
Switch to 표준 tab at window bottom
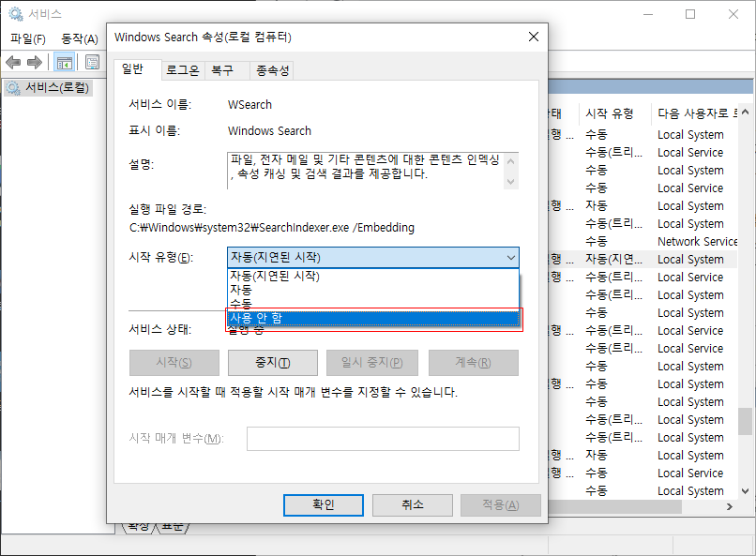coord(173,527)
